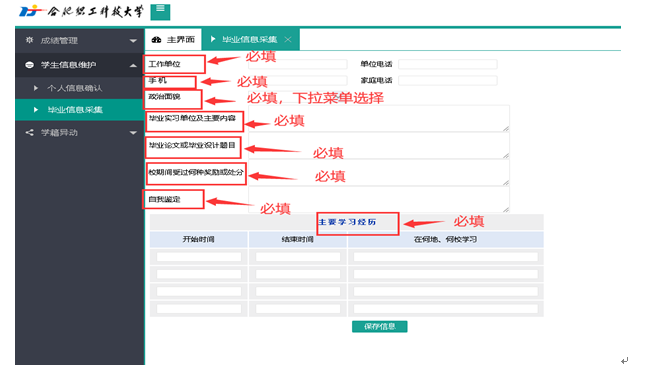Click the 结束时间 column header
The image size is (655, 378).
(297, 239)
